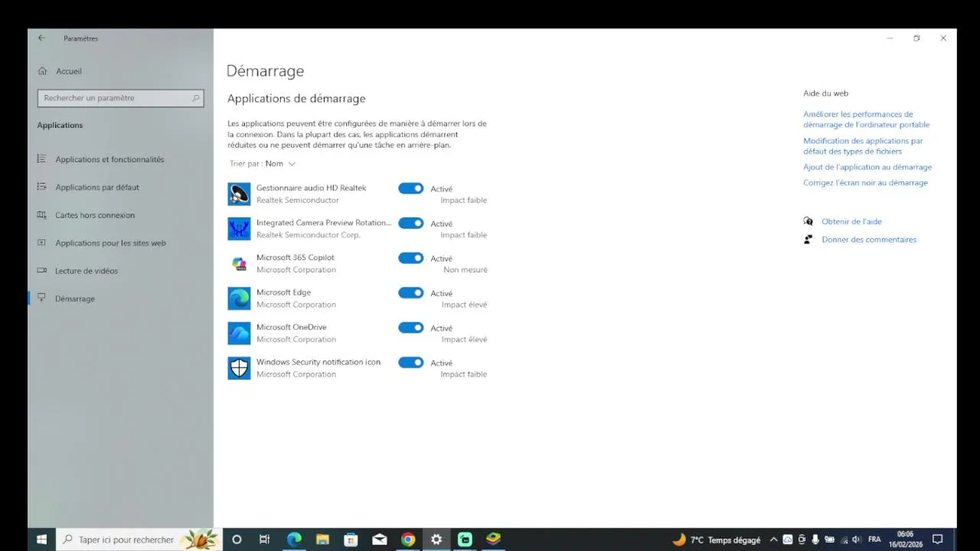Disable Microsoft Edge startup switch
980x551 pixels.
point(411,292)
